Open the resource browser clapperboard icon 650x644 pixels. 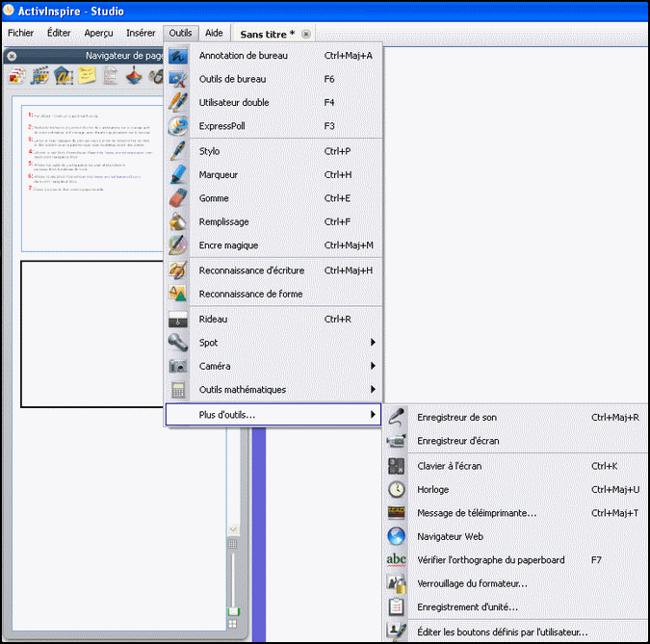tap(40, 76)
